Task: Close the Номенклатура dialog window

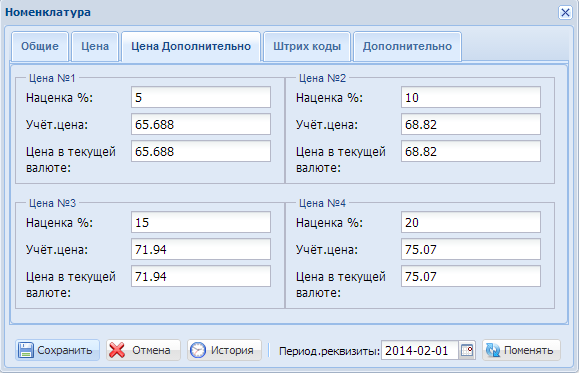Action: click(565, 13)
